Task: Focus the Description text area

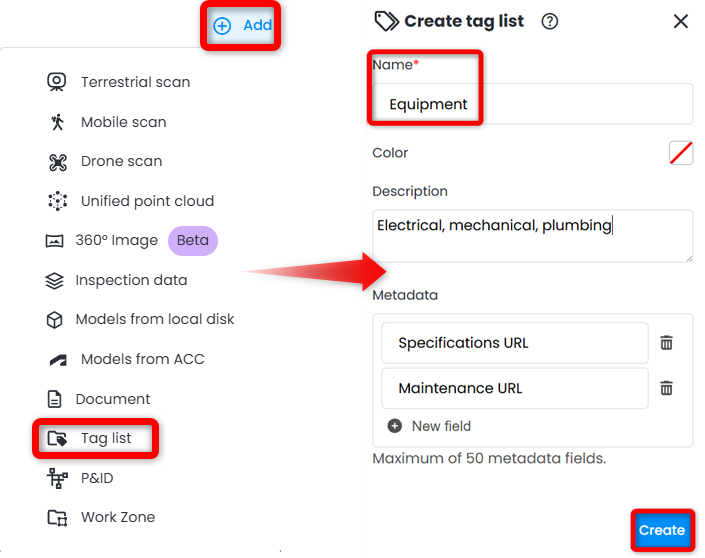Action: (532, 236)
